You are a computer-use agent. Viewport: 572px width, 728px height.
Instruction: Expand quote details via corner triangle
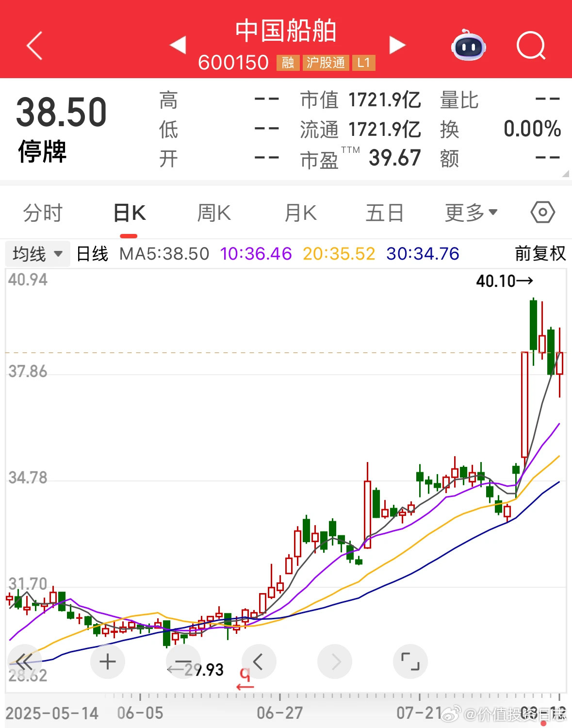(x=565, y=174)
